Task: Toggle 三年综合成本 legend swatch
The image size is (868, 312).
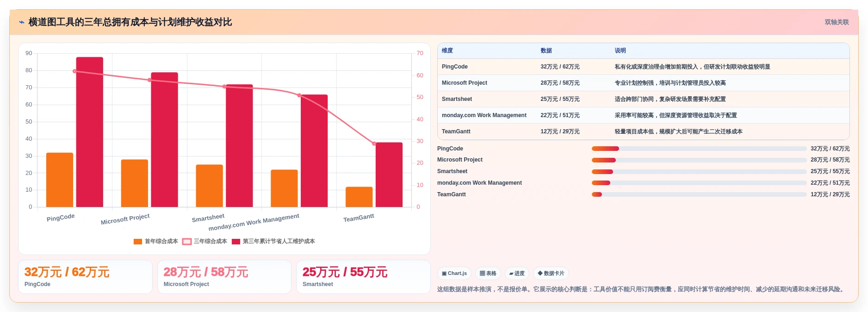Action: pyautogui.click(x=187, y=242)
